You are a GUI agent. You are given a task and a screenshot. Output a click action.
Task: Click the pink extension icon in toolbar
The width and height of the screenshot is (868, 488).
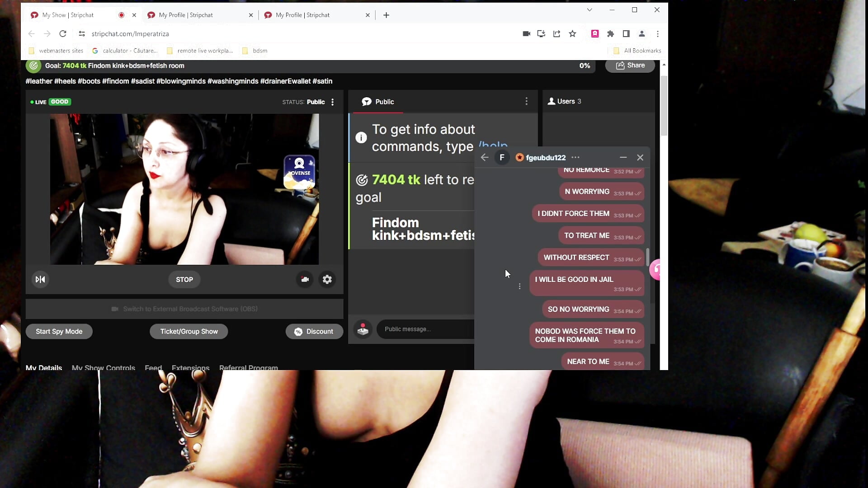tap(595, 34)
